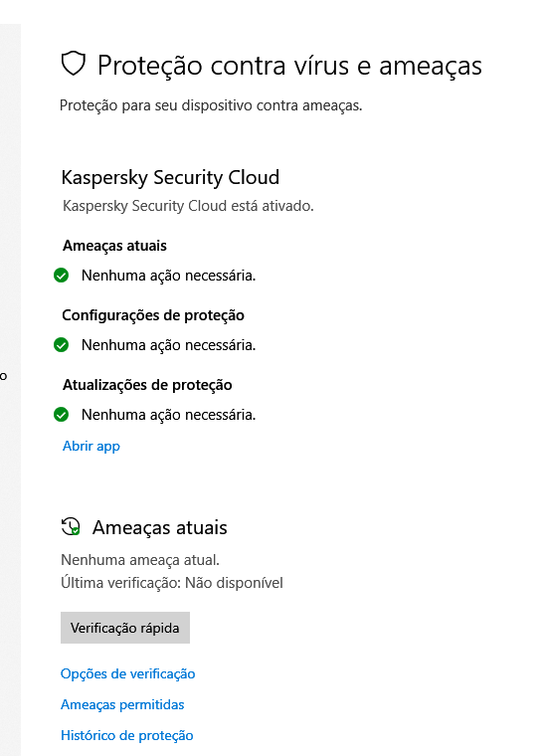Open the Kaspersky app via Abrir app

(91, 446)
